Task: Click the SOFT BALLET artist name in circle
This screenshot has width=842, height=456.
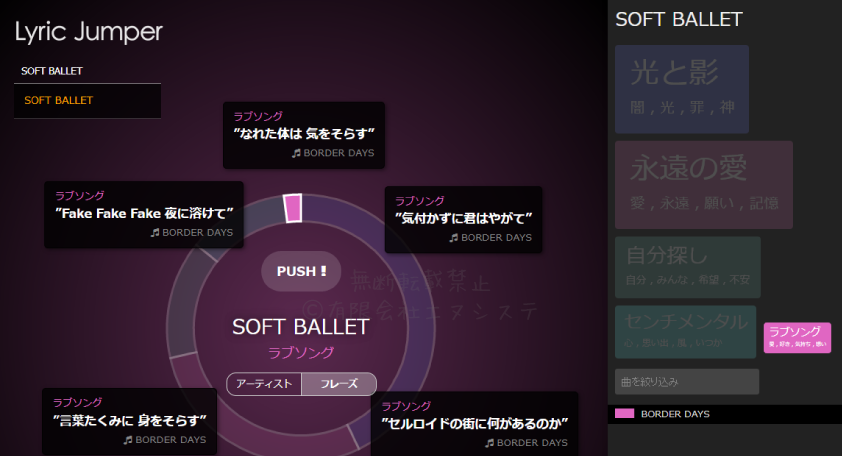Action: coord(301,327)
